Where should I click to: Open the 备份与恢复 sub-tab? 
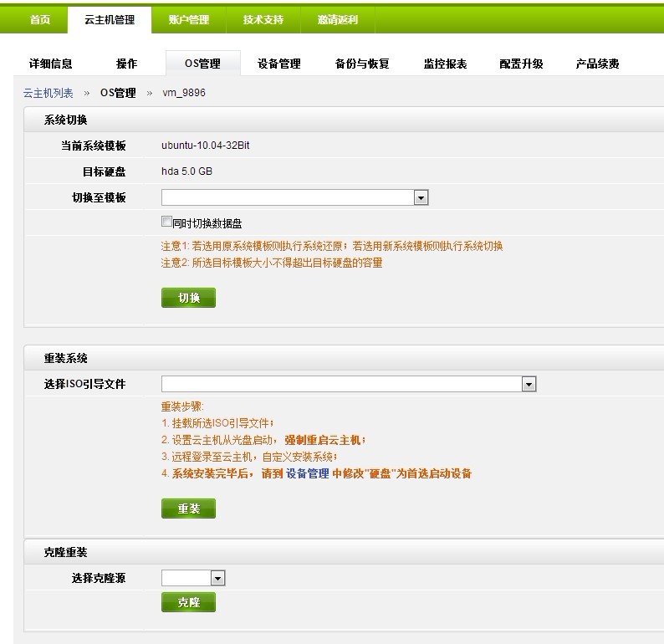click(x=362, y=64)
